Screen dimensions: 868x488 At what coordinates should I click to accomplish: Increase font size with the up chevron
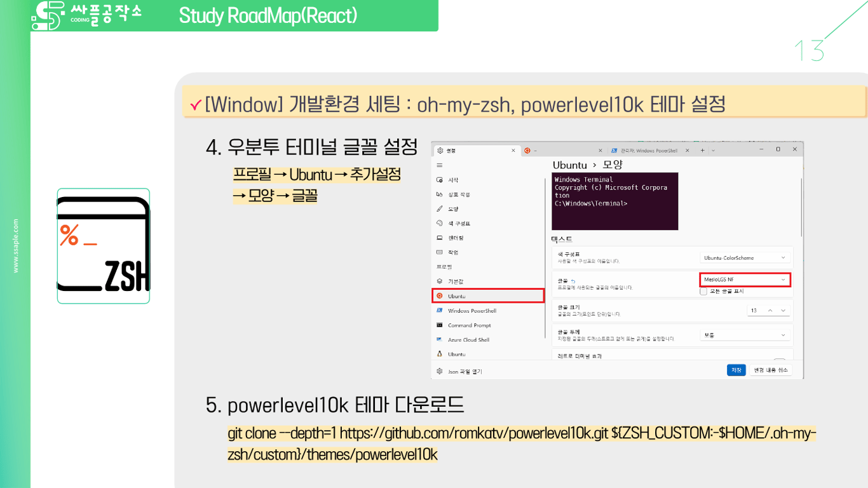pyautogui.click(x=770, y=311)
